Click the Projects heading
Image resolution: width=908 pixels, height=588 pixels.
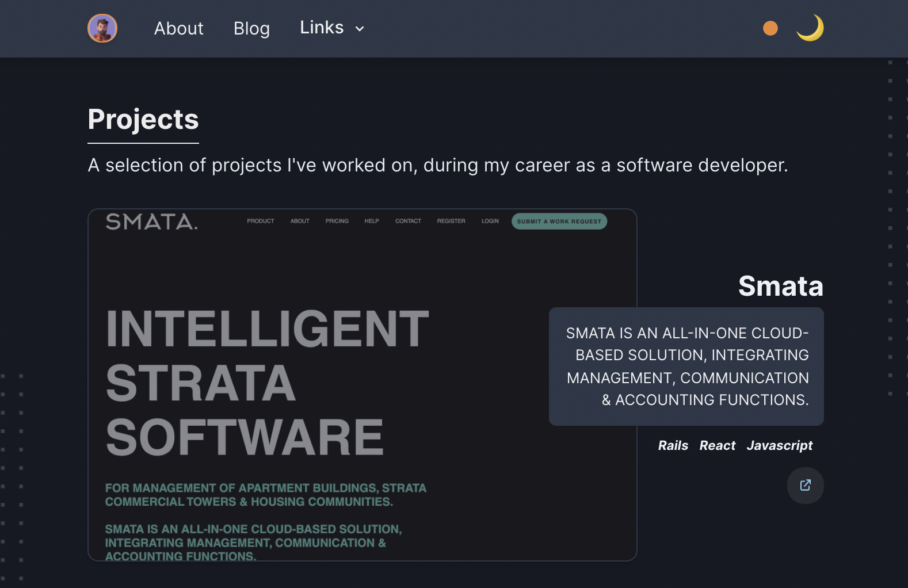point(143,120)
